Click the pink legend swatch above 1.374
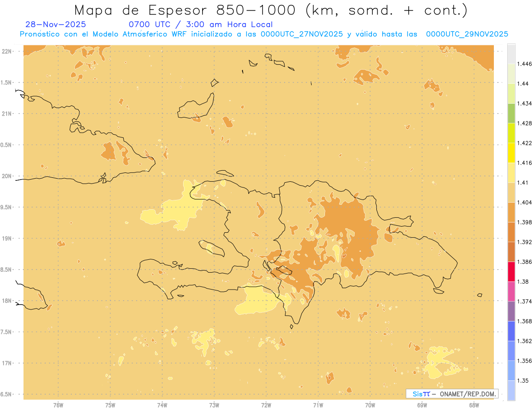532x411 pixels. (x=511, y=292)
